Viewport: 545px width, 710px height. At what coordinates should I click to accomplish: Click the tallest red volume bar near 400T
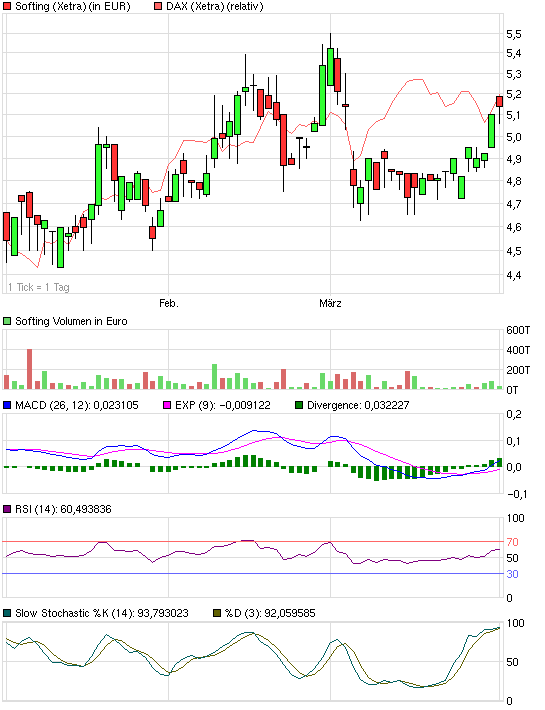29,369
